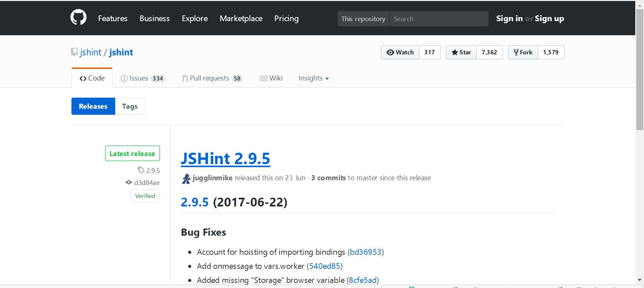The image size is (644, 288).
Task: Open the GitHub Octocat logo homepage
Action: 78,17
